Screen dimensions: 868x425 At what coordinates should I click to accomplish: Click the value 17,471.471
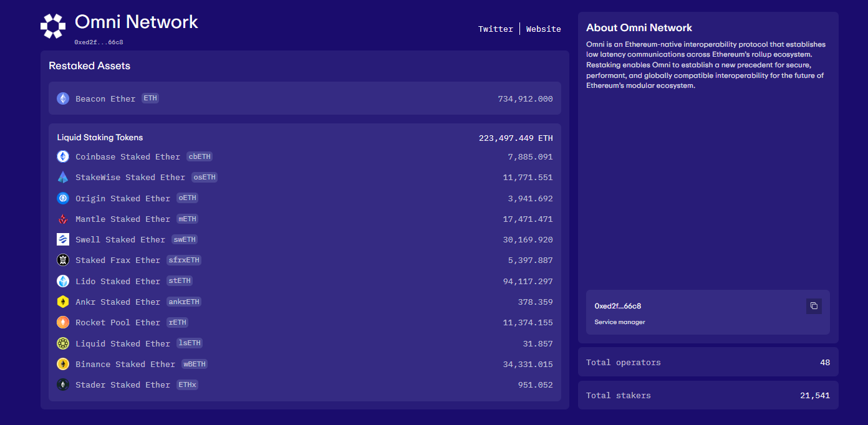[x=528, y=219]
